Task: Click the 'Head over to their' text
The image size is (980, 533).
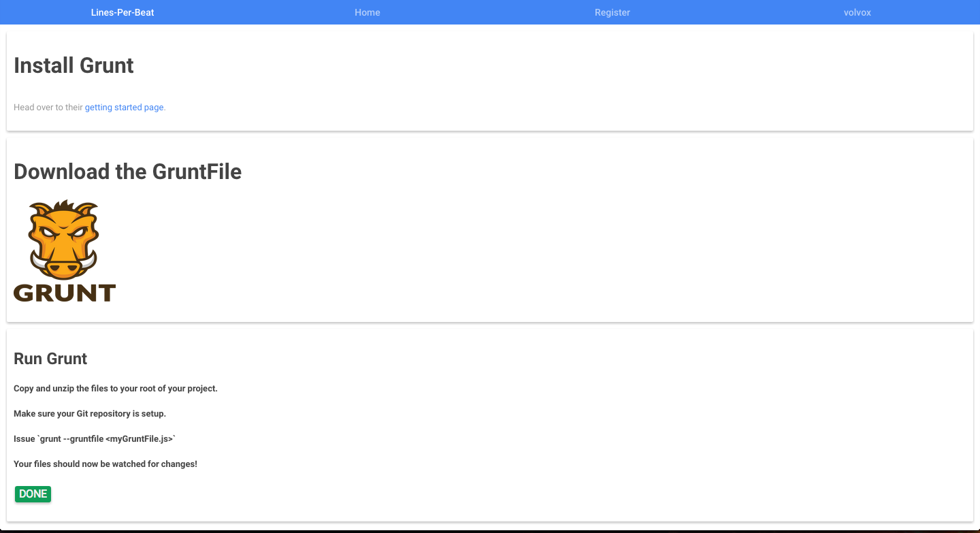Action: (48, 108)
